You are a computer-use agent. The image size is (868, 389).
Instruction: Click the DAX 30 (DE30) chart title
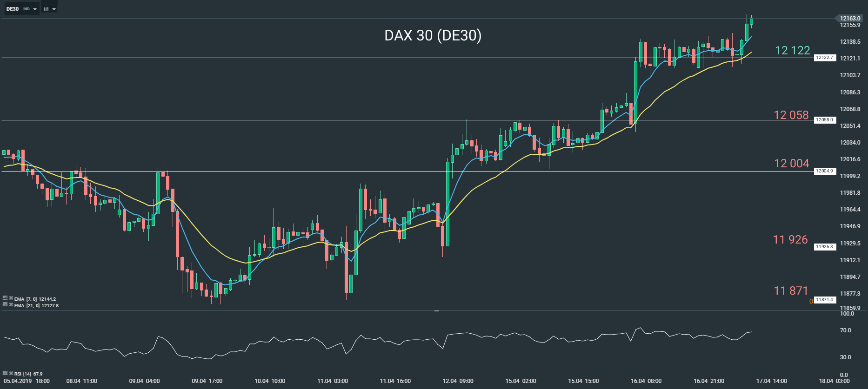coord(434,36)
